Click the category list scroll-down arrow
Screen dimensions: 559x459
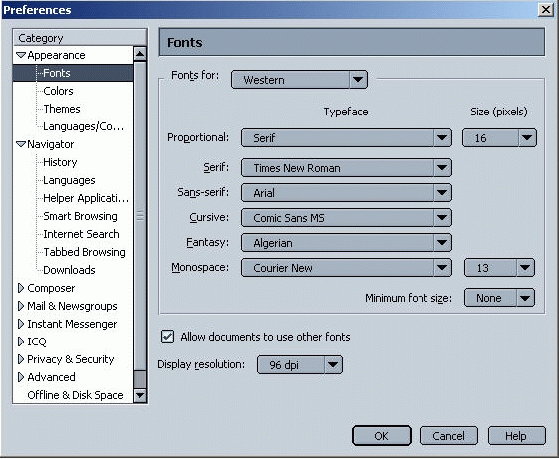pyautogui.click(x=140, y=395)
